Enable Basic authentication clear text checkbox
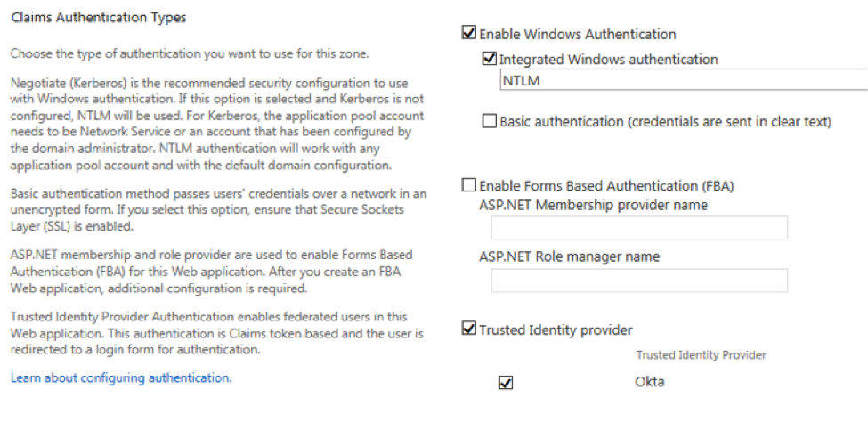 (x=488, y=121)
